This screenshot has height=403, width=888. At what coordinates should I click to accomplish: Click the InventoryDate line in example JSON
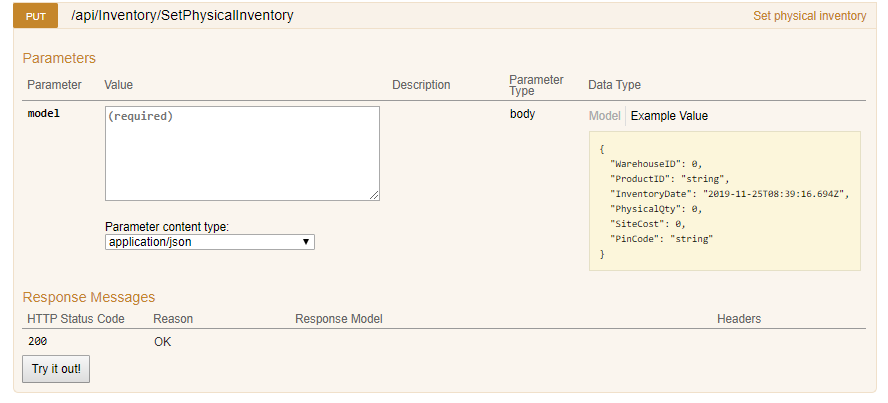pyautogui.click(x=730, y=194)
